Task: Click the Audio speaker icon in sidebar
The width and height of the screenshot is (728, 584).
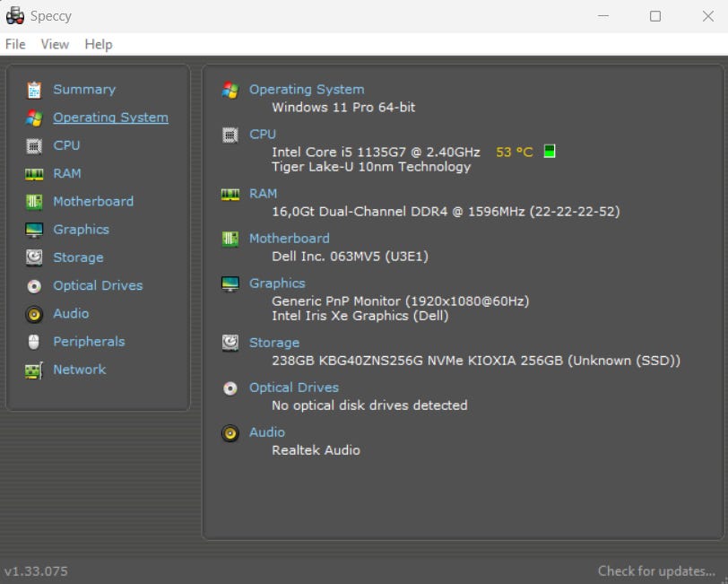Action: [x=34, y=315]
